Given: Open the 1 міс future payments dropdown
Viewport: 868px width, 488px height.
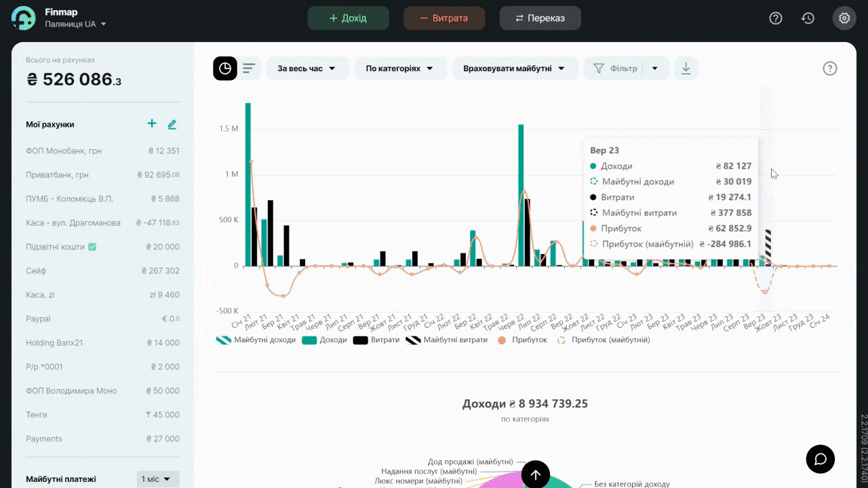Looking at the screenshot, I should (158, 479).
